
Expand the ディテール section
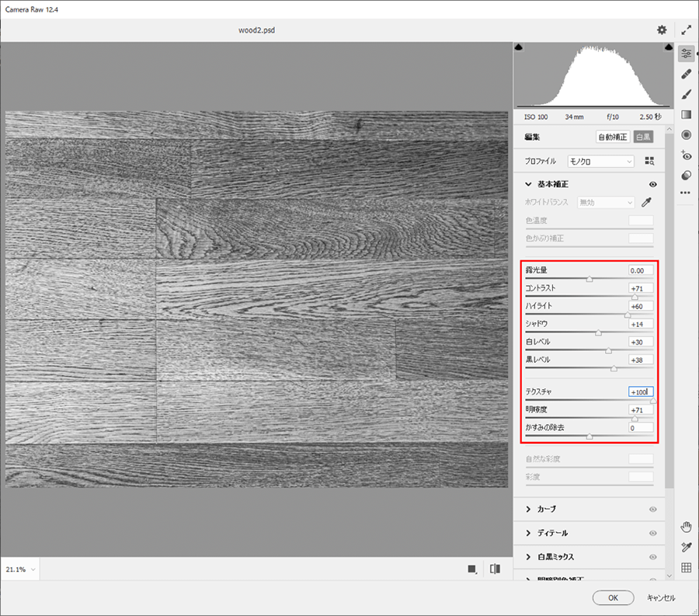528,533
